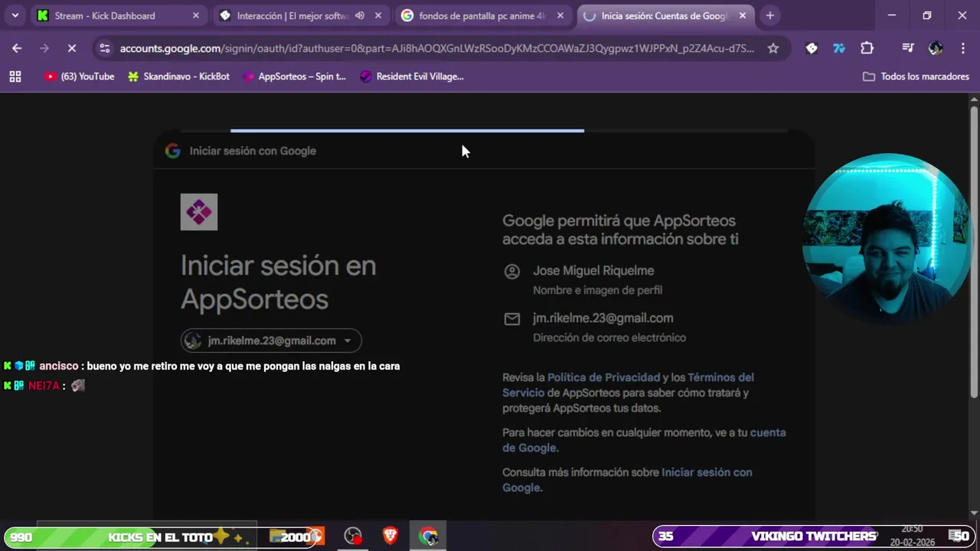Open the OBS taskbar icon
980x551 pixels.
click(x=353, y=536)
